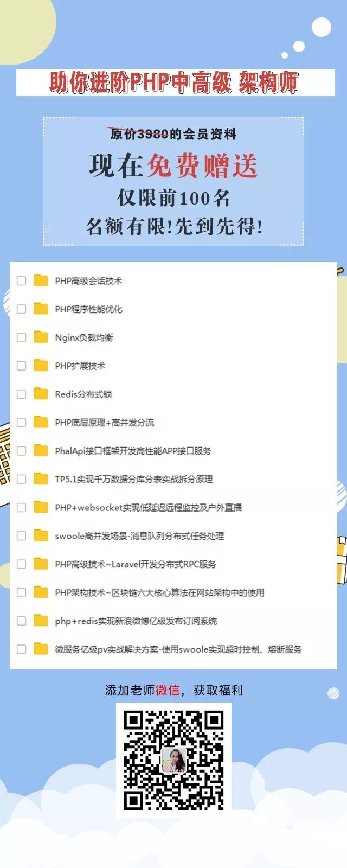Open the PHP程序性能优化 folder icon
The height and width of the screenshot is (868, 347).
41,308
